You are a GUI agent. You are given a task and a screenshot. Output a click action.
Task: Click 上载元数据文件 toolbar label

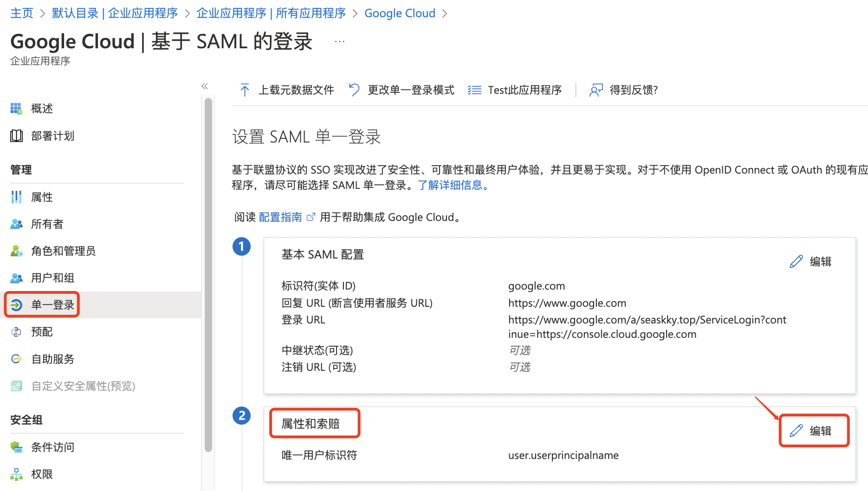point(296,90)
